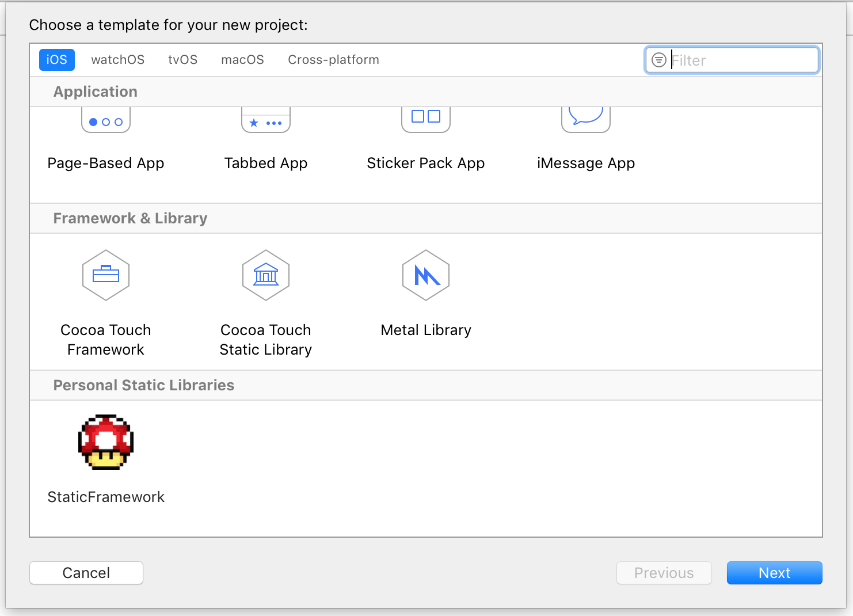The width and height of the screenshot is (853, 616).
Task: Select Cocoa Touch Framework toolbox icon
Action: coord(106,275)
